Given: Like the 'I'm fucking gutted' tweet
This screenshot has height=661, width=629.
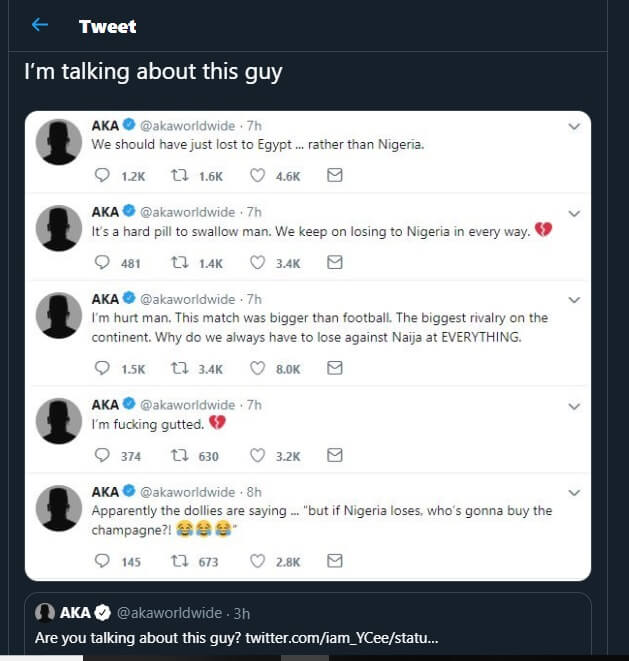Looking at the screenshot, I should (x=258, y=455).
